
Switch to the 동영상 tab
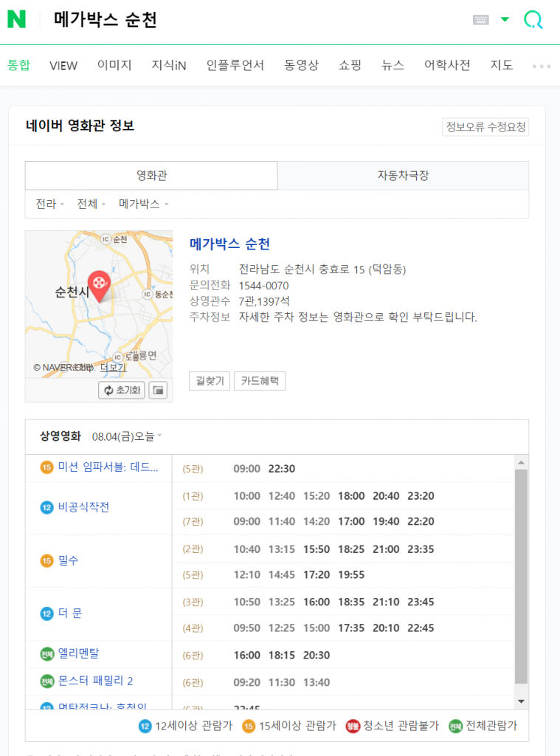tap(301, 65)
